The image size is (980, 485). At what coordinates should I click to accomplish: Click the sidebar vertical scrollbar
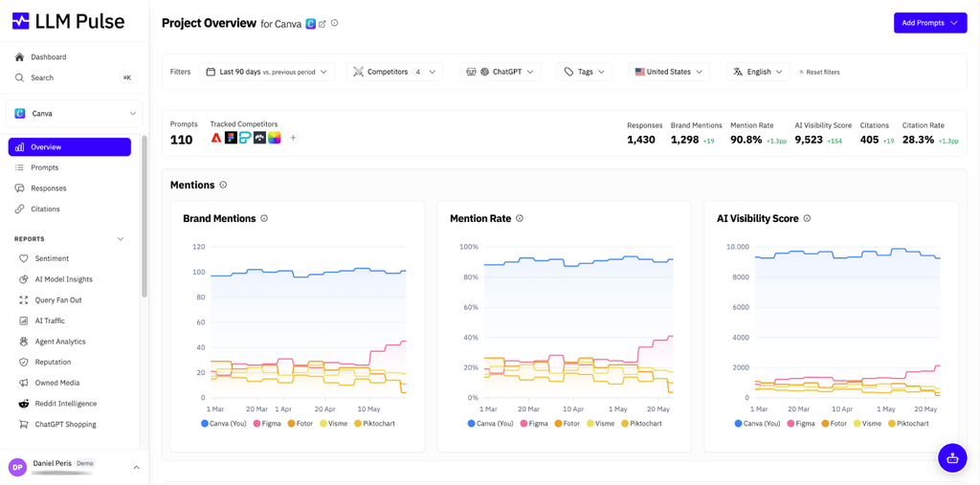pos(145,215)
